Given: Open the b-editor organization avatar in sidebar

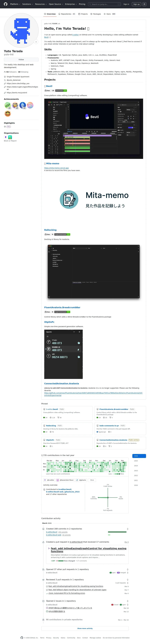Looking at the screenshot, I should coord(6,137).
